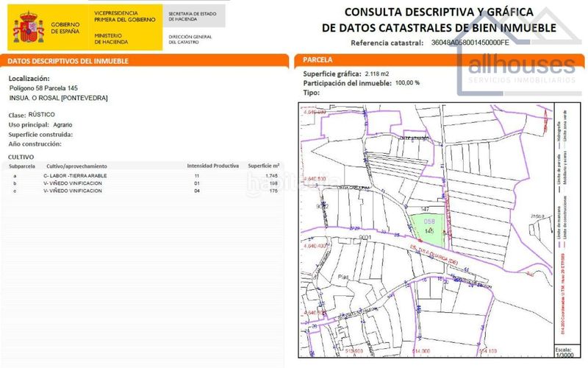This screenshot has height=368, width=588.
Task: Click the '9001' parcel label on map
Action: 365,237
